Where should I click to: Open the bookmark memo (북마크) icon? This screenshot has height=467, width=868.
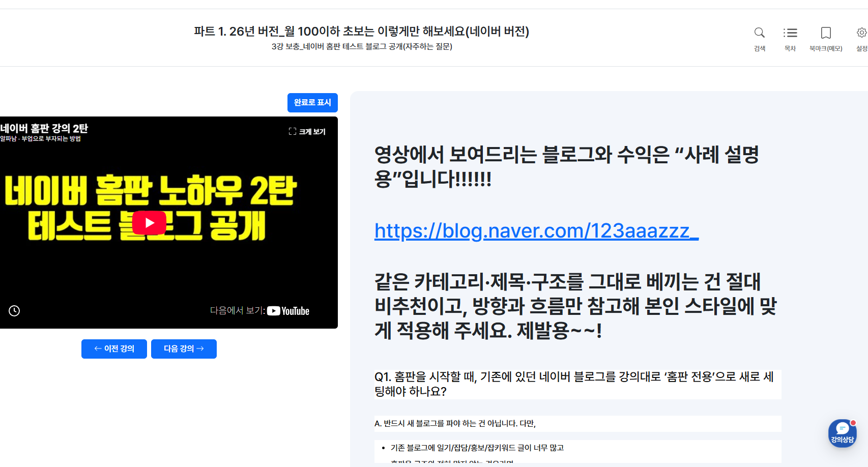826,33
